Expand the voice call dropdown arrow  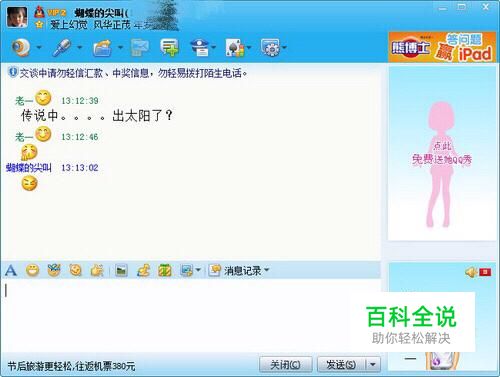(x=80, y=48)
